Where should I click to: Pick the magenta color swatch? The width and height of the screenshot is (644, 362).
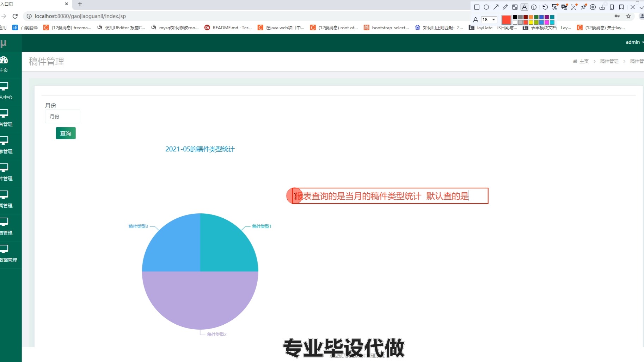pos(547,22)
